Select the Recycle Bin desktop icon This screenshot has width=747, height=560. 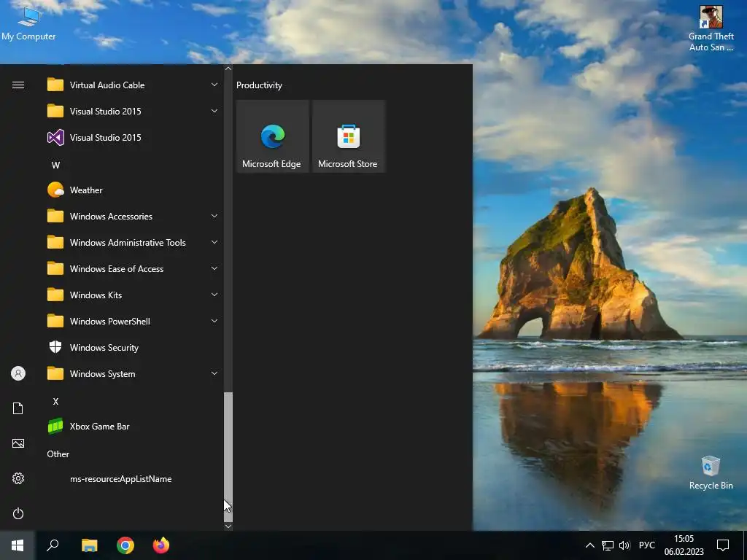pos(711,472)
